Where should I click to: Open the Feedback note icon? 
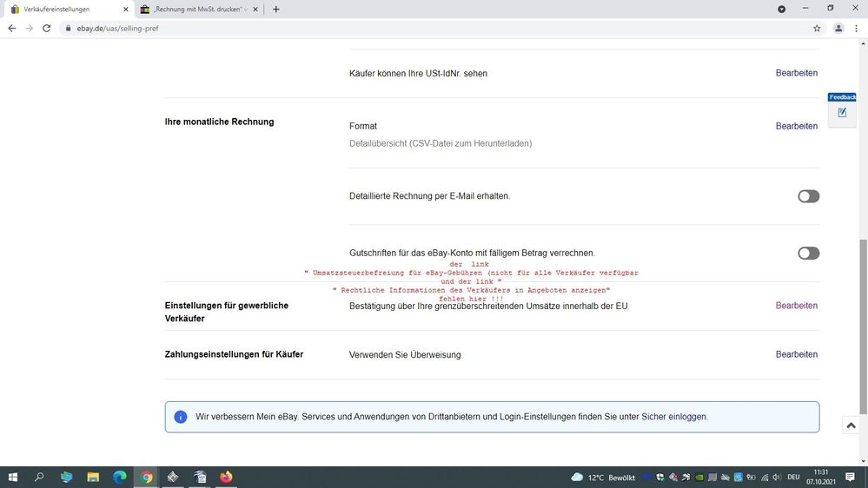842,113
